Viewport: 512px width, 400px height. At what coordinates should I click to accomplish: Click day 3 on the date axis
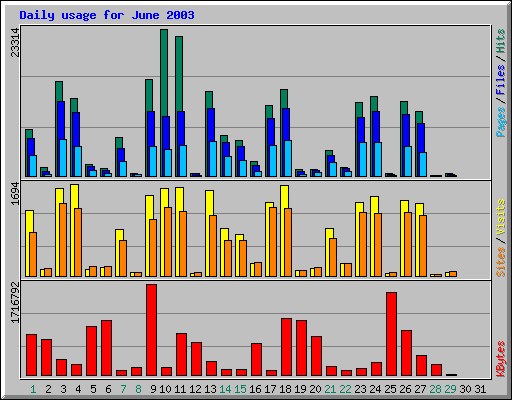tap(63, 389)
